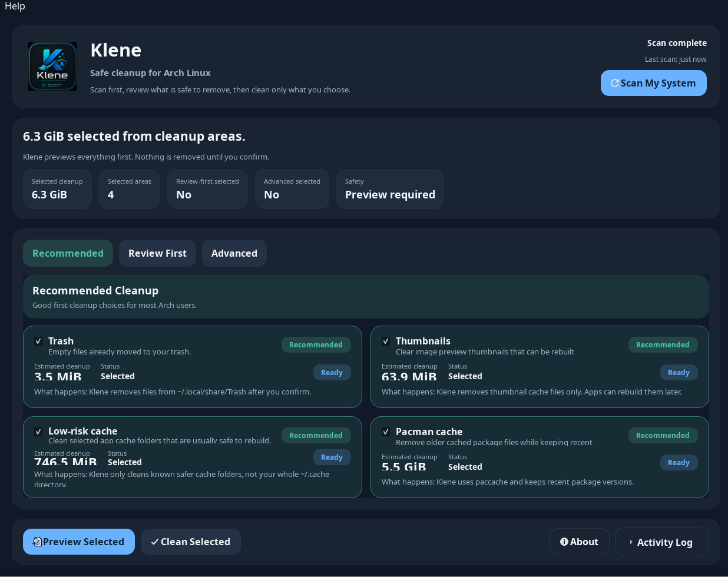This screenshot has width=728, height=577.
Task: Click the Selected cleanup 6.3 GiB tile
Action: point(57,189)
